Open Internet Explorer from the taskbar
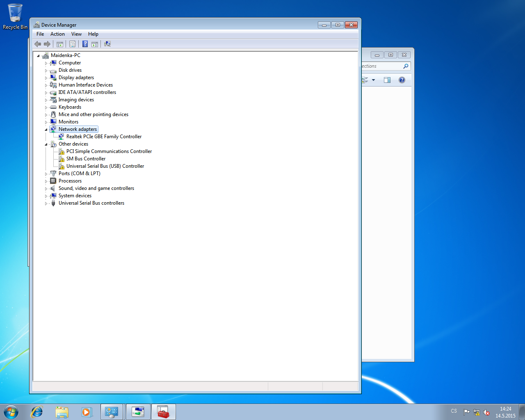525x420 pixels. 37,412
